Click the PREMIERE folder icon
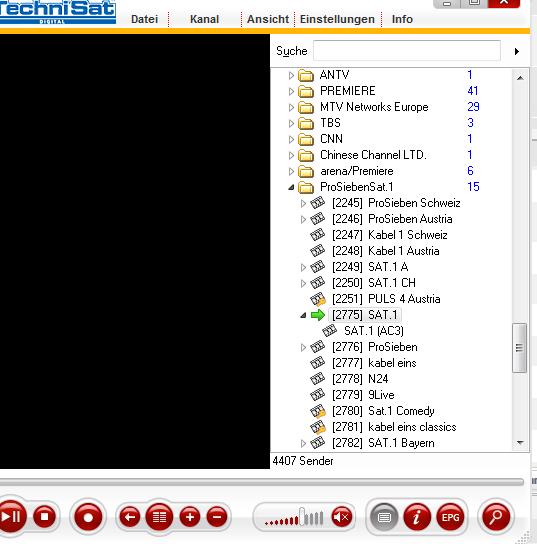The height and width of the screenshot is (544, 537). click(x=306, y=91)
